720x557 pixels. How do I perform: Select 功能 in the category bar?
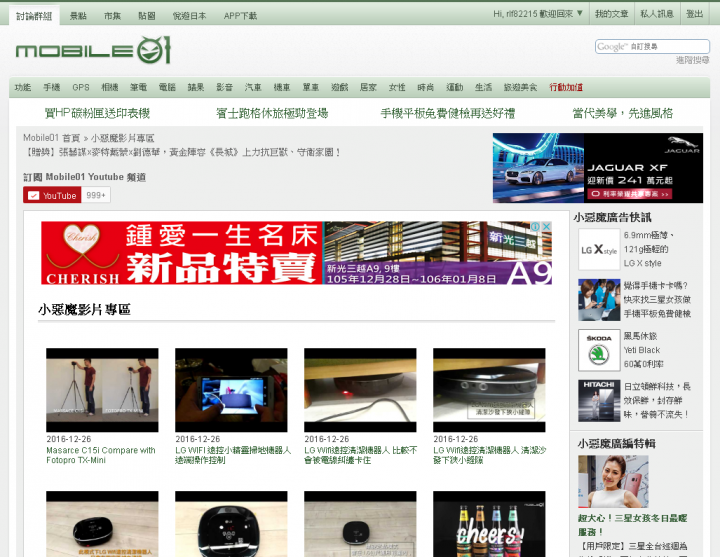(23, 87)
